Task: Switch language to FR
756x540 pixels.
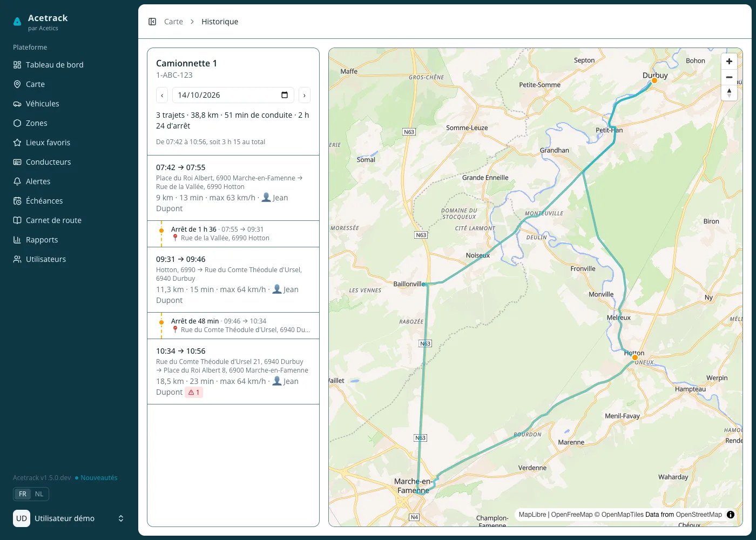Action: 23,494
